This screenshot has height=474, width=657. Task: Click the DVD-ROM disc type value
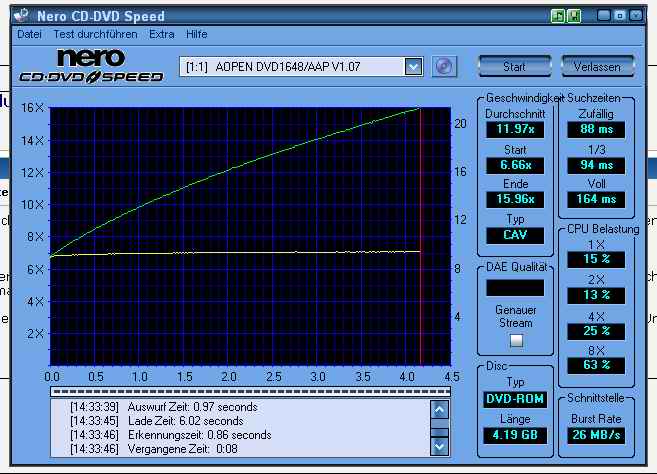pos(515,399)
